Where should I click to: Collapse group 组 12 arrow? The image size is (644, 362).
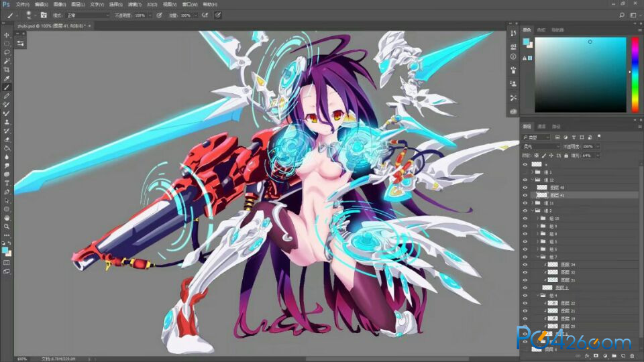532,180
